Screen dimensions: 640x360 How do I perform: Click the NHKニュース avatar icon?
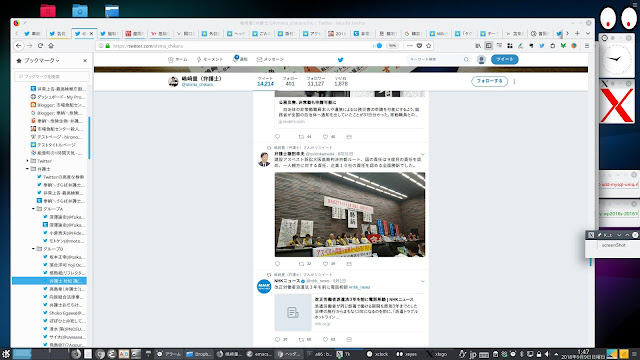pyautogui.click(x=264, y=286)
